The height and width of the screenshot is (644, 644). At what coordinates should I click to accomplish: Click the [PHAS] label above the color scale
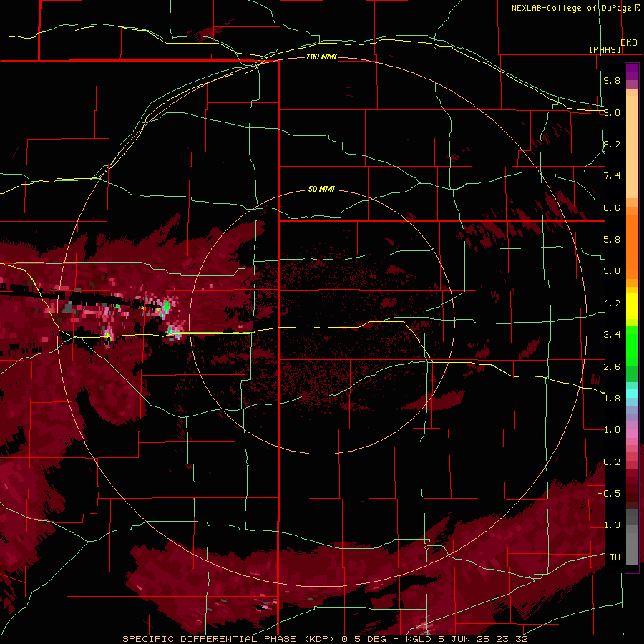pos(605,49)
